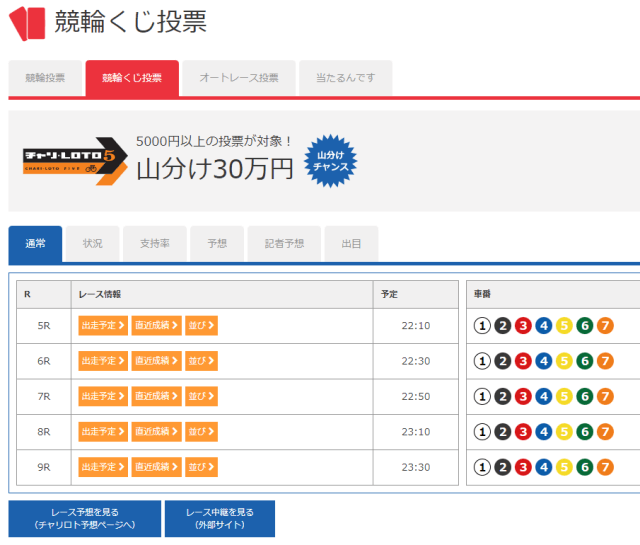
Task: Open the 記者予想 sub-tab
Action: pyautogui.click(x=284, y=244)
